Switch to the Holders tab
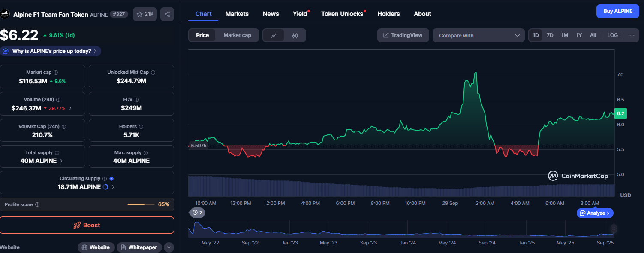 (x=388, y=14)
